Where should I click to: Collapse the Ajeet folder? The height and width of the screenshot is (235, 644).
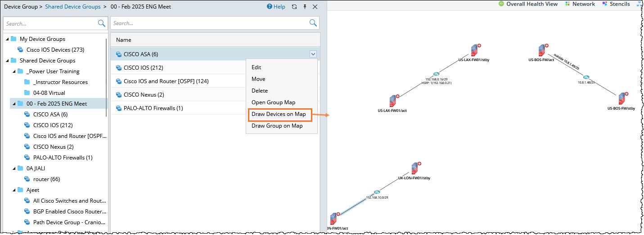pos(14,190)
